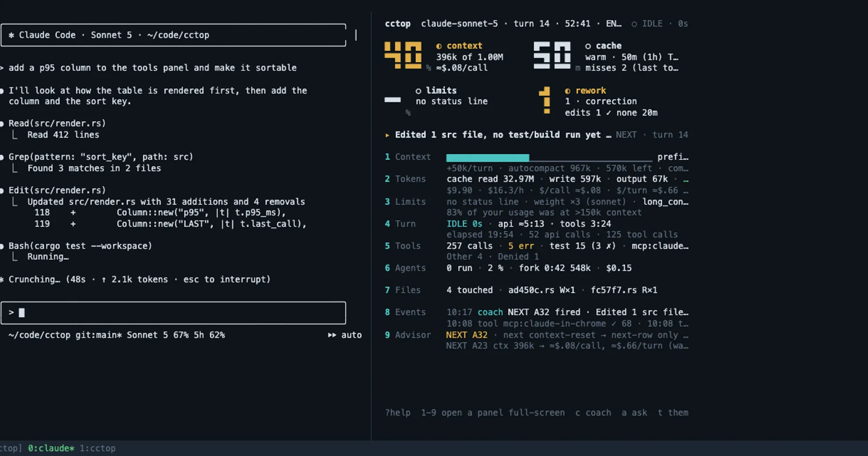Screen dimensions: 868x456
Task: Click added line 118 Column::new("p95")
Action: pos(161,212)
